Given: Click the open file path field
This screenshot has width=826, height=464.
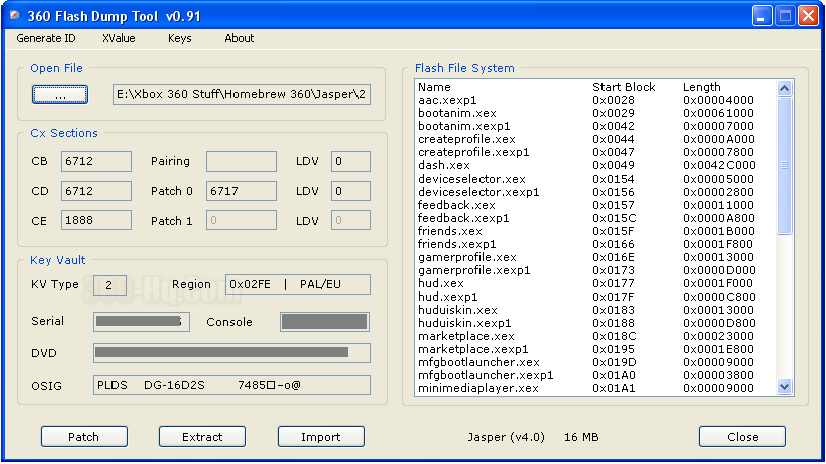Looking at the screenshot, I should click(242, 94).
